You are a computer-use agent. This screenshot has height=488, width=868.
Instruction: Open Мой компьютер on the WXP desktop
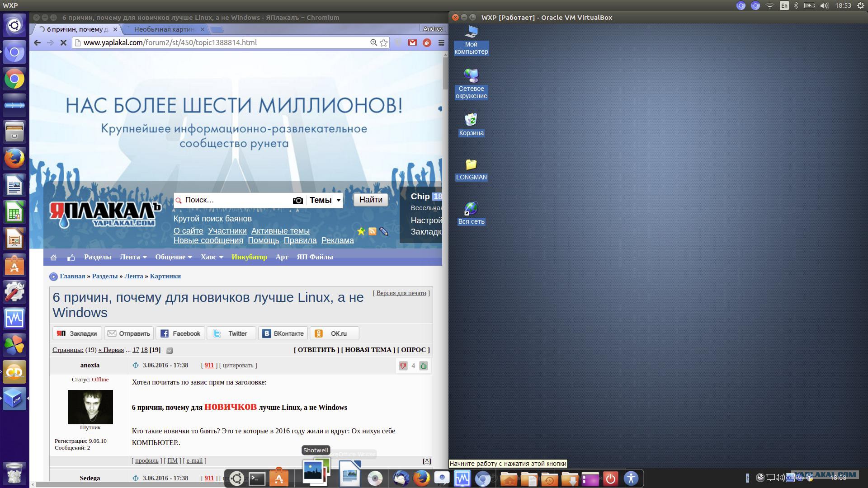tap(471, 40)
